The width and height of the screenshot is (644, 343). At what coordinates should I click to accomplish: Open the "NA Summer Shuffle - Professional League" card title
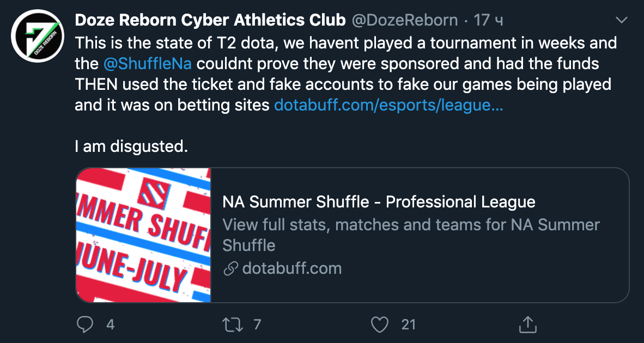[379, 202]
